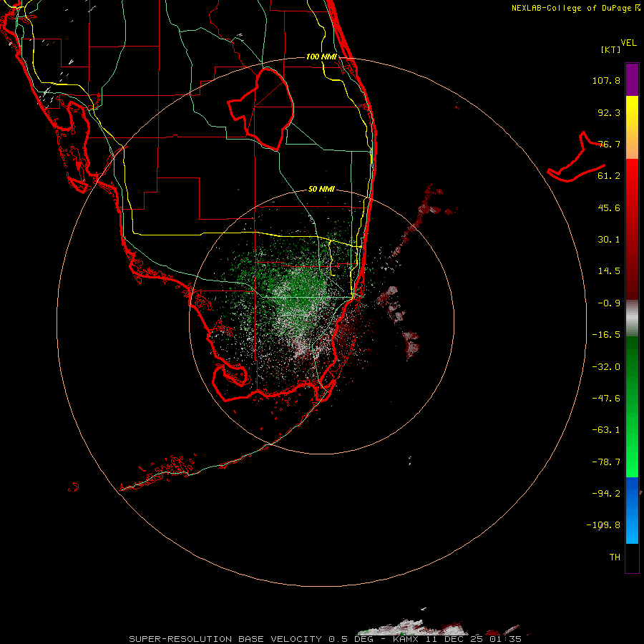
Task: Click the 100 NMI range ring label
Action: click(321, 57)
